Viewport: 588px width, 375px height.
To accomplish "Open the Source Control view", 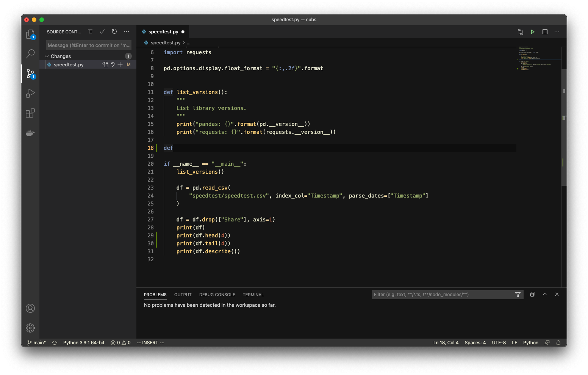I will pos(30,74).
